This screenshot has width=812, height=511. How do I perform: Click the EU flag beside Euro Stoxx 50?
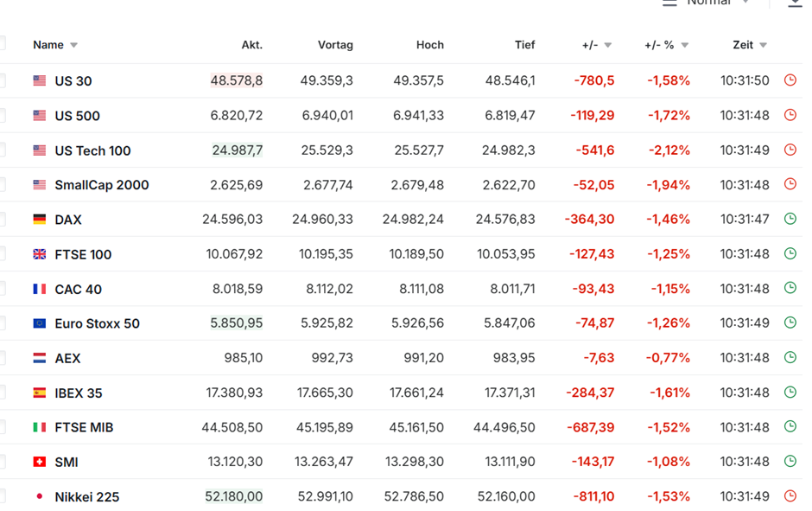(x=39, y=323)
